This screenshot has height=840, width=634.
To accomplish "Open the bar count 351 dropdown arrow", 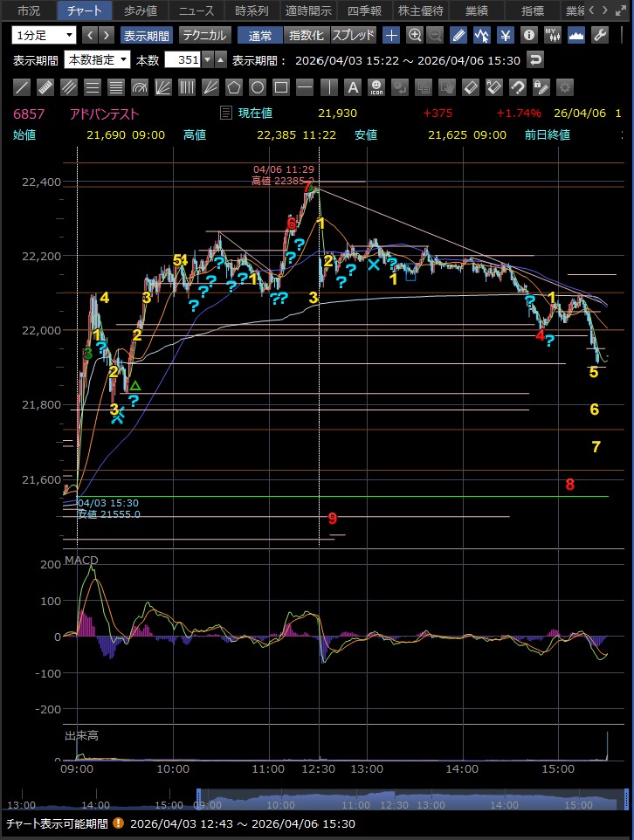I will pyautogui.click(x=207, y=60).
